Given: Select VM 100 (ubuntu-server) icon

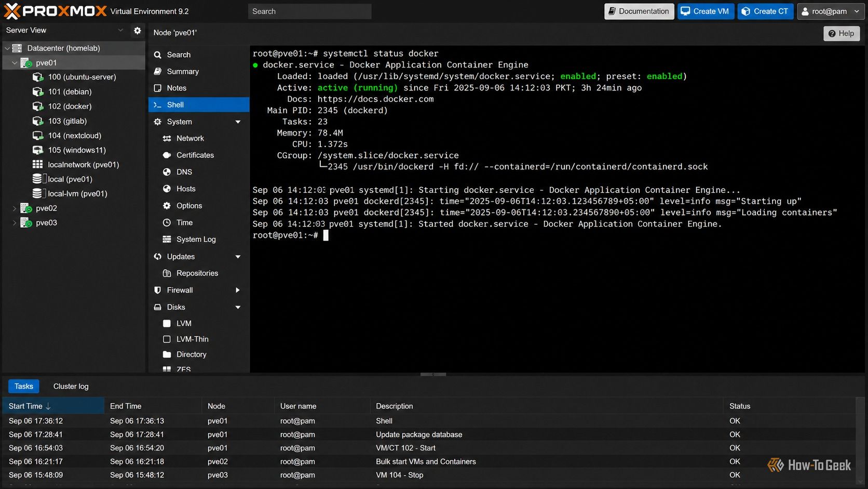Looking at the screenshot, I should (38, 77).
